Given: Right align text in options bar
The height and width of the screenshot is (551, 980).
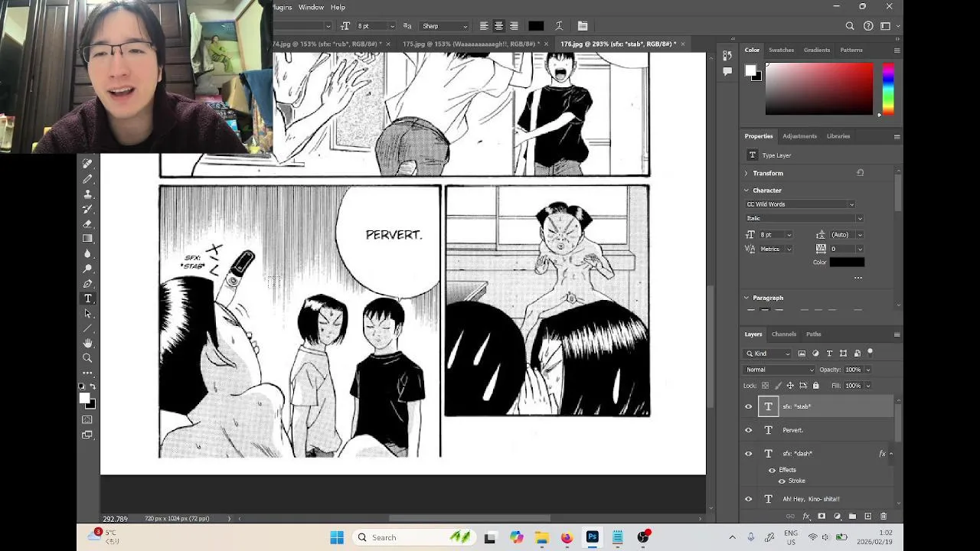Looking at the screenshot, I should coord(514,26).
